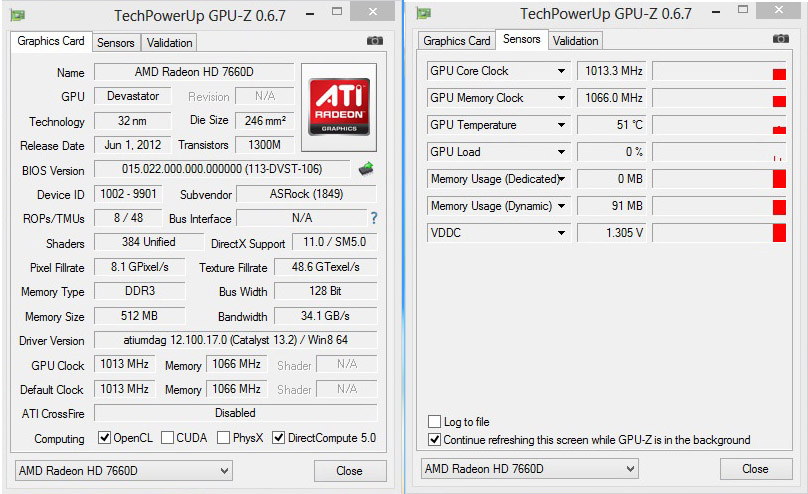808x494 pixels.
Task: Click the Technology value 32 nm
Action: pyautogui.click(x=133, y=121)
